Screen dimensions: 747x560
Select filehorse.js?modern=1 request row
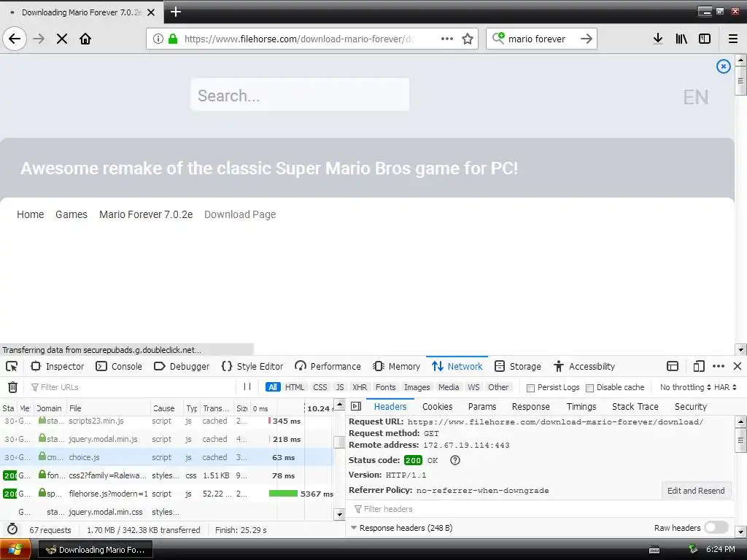(x=167, y=494)
